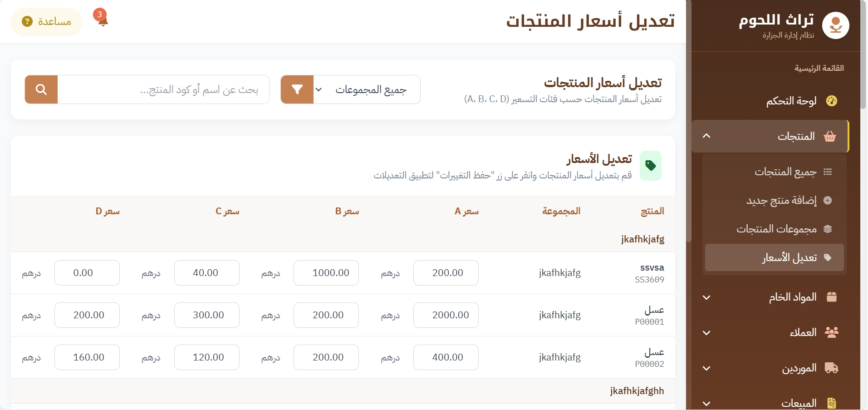
Task: Click the مساعدة help button
Action: [x=47, y=21]
